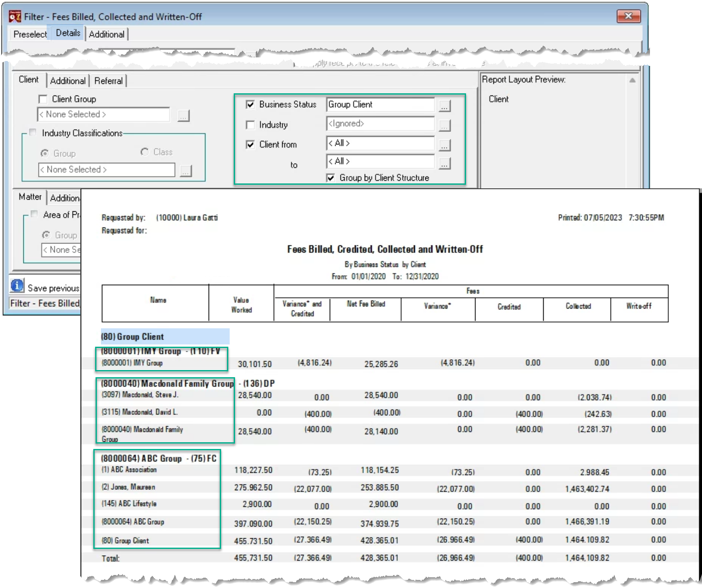This screenshot has height=588, width=702.
Task: Open browse button for Client Group selection
Action: (183, 116)
